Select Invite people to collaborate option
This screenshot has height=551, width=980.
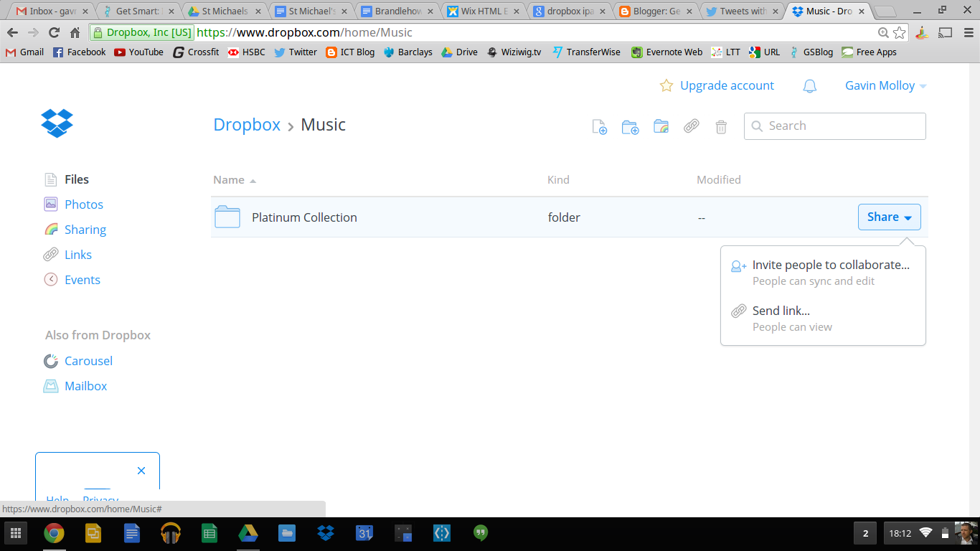tap(823, 272)
